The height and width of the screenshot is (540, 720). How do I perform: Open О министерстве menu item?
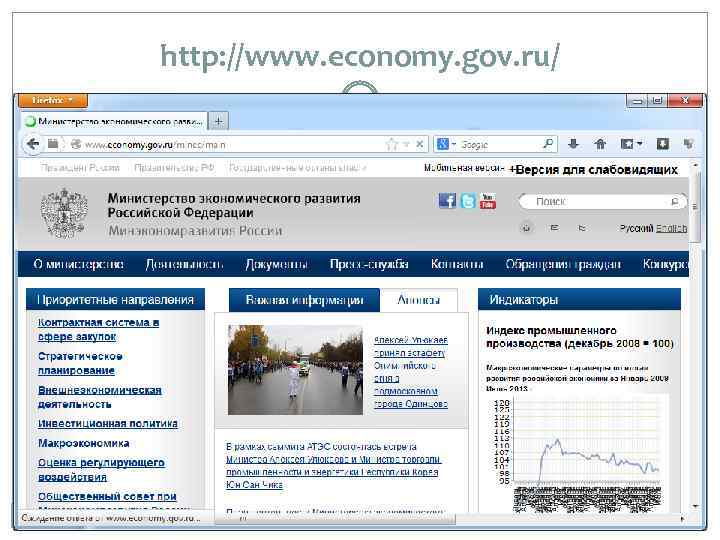click(79, 264)
